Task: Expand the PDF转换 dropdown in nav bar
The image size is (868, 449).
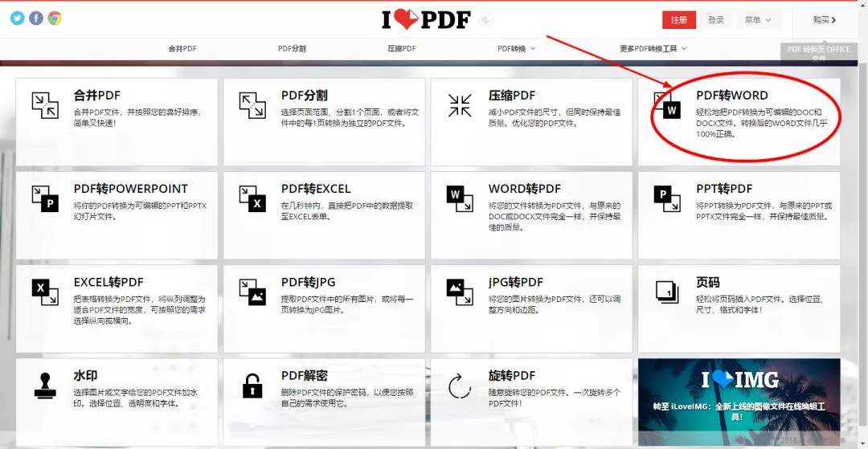Action: (516, 49)
